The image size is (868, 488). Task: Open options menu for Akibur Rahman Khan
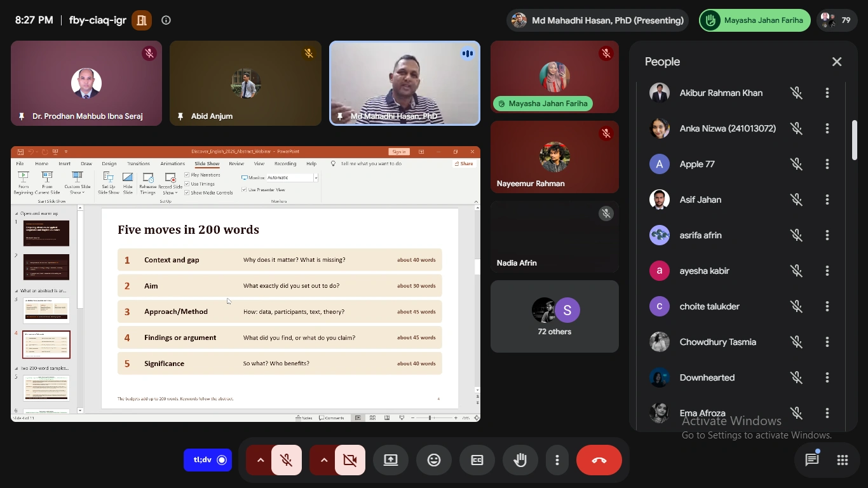pyautogui.click(x=827, y=93)
